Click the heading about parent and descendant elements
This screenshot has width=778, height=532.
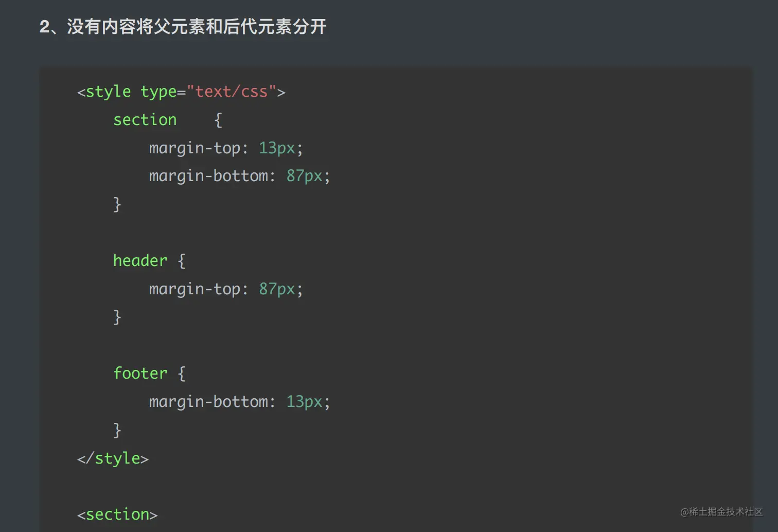pos(183,27)
